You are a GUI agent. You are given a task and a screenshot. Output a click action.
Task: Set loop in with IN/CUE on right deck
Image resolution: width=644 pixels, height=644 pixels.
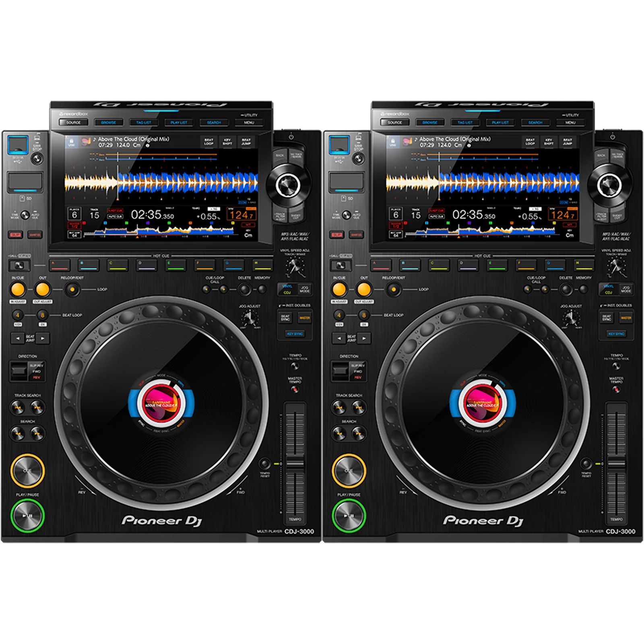pyautogui.click(x=339, y=289)
